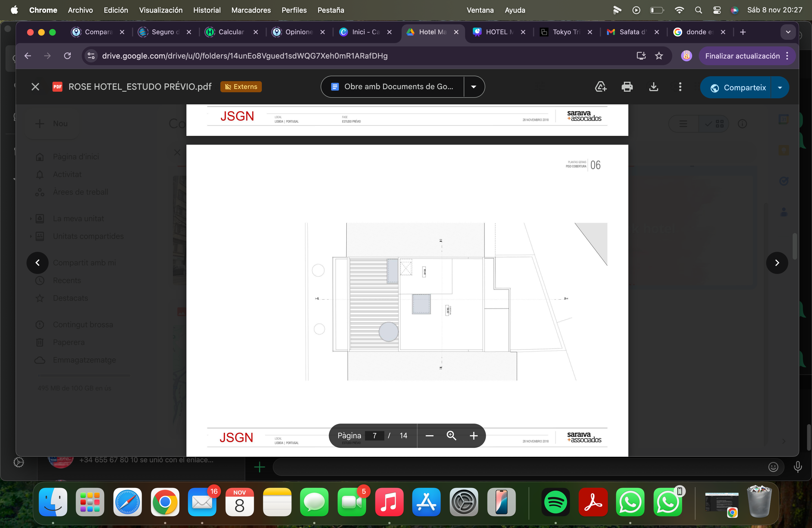This screenshot has width=812, height=528.
Task: Go to the previous file with the left arrow
Action: (x=38, y=263)
